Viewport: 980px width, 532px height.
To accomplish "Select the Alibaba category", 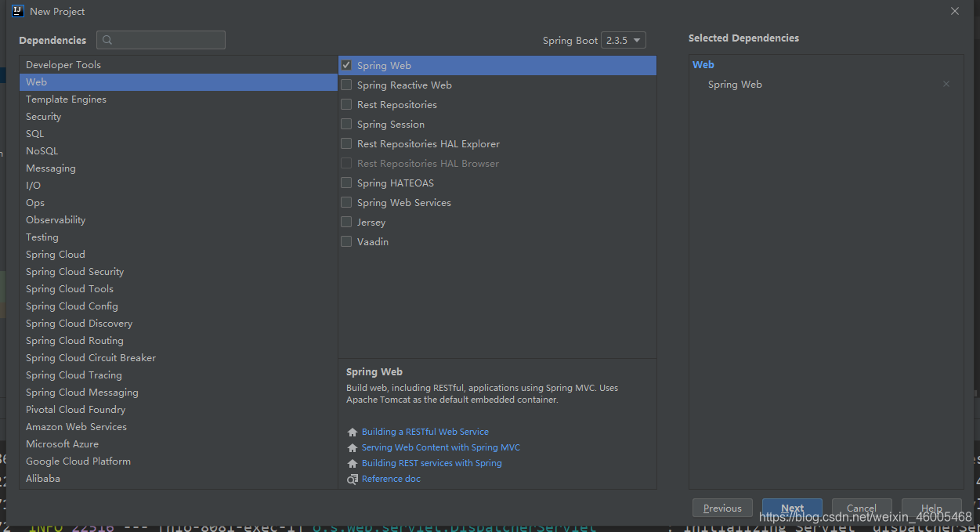I will 179,479.
